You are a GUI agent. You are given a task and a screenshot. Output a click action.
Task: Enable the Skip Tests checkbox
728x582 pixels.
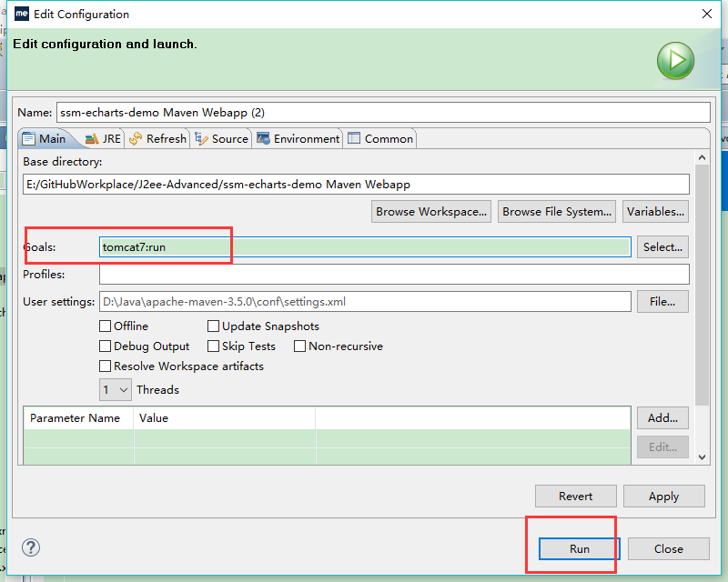pyautogui.click(x=214, y=346)
